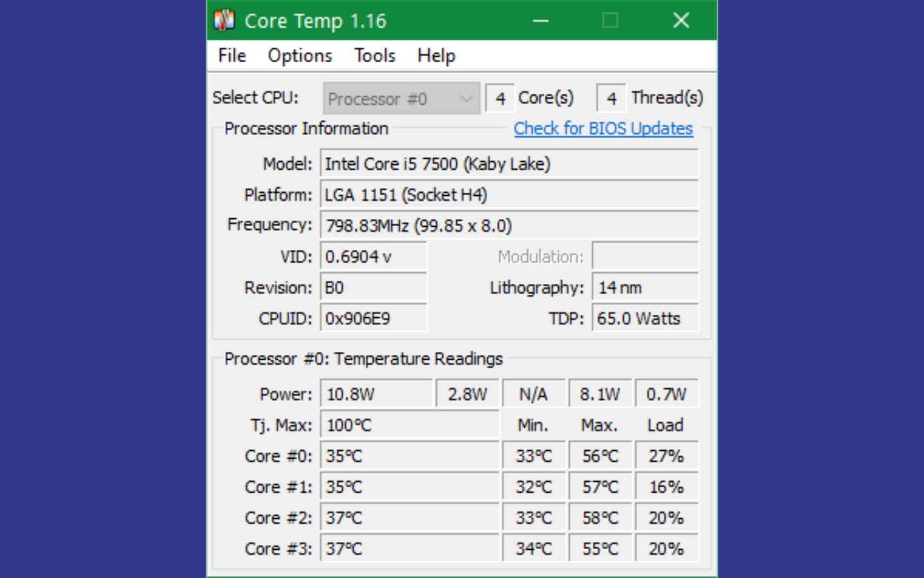Click the VID field showing 0.6904 v

pyautogui.click(x=373, y=257)
